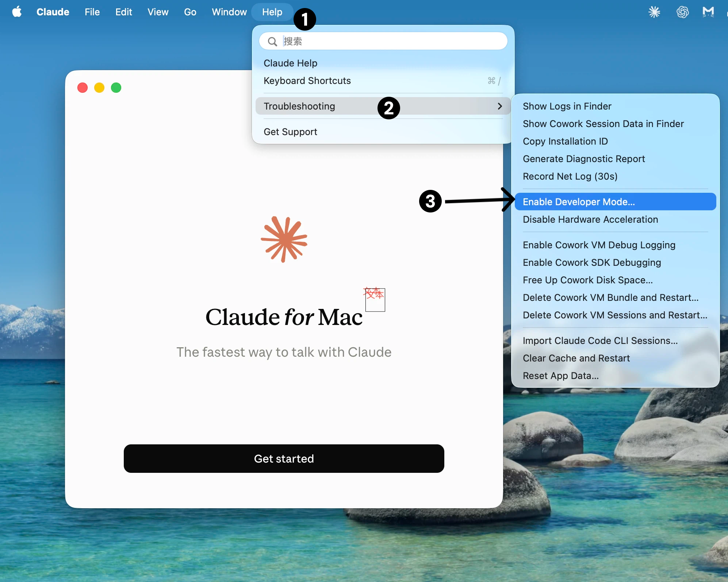Screen dimensions: 728x582
Task: Choose Claude Help
Action: (383, 63)
